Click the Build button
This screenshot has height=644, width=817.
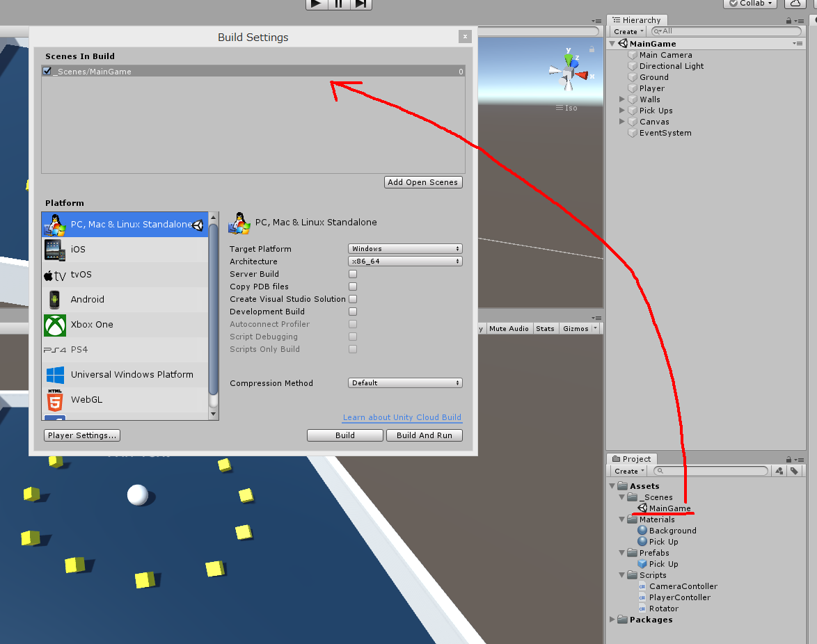(345, 435)
